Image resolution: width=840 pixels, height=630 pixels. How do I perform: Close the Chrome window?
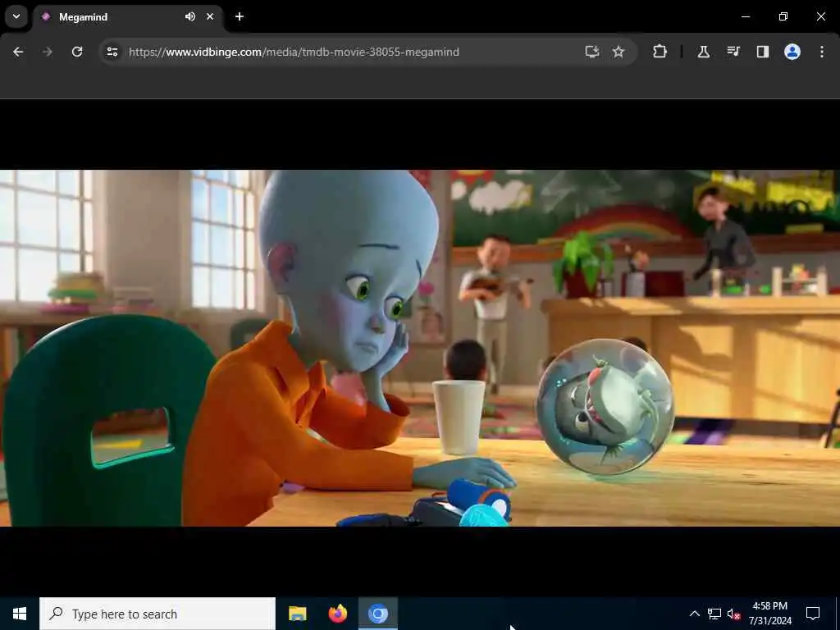coord(820,16)
